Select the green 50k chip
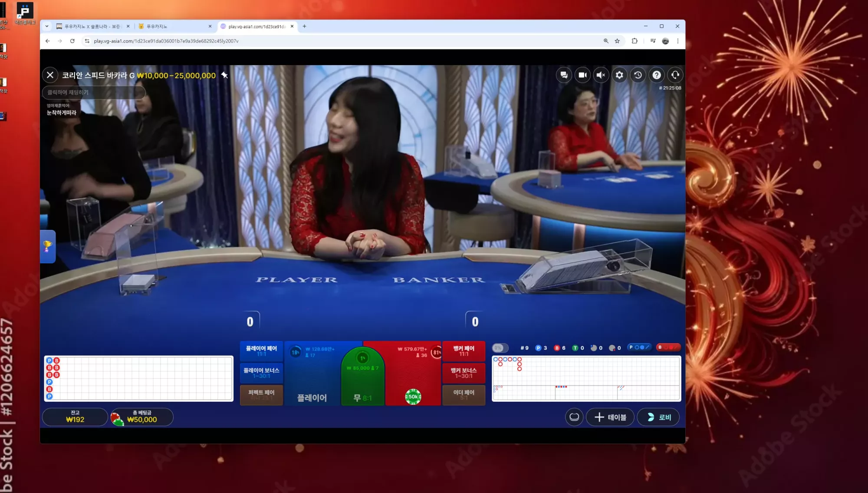 coord(413,397)
